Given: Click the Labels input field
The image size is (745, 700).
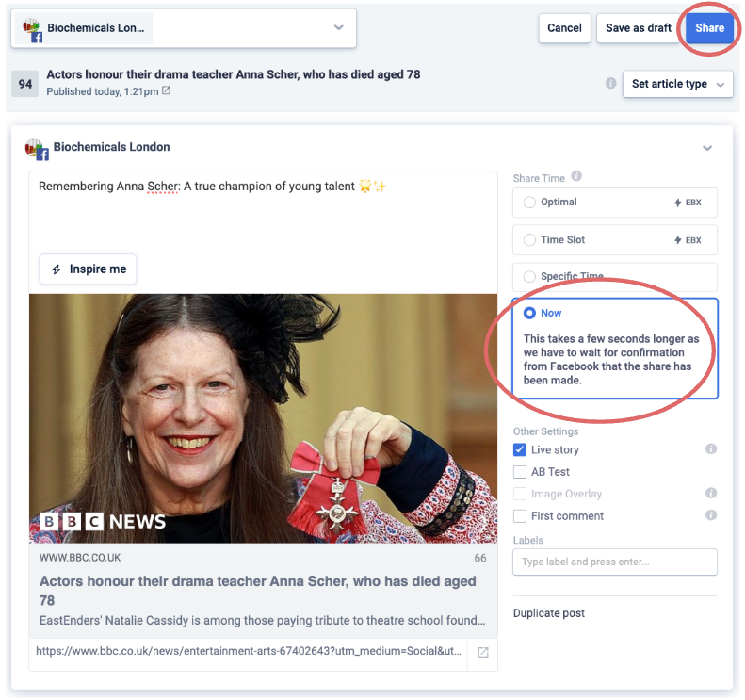Looking at the screenshot, I should click(x=614, y=562).
